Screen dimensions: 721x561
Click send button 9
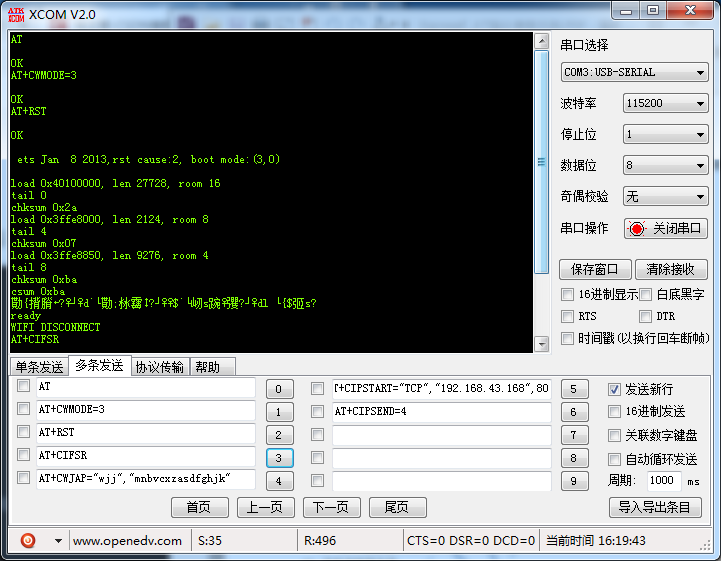pyautogui.click(x=574, y=481)
